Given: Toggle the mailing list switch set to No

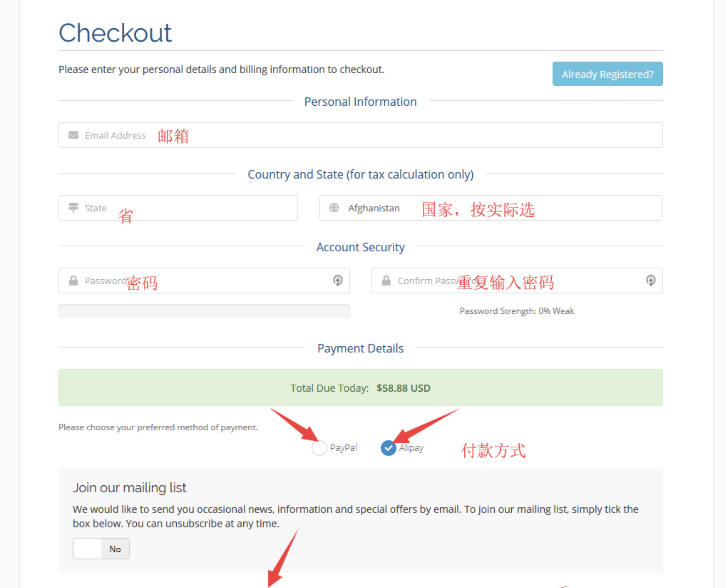Looking at the screenshot, I should (x=101, y=548).
